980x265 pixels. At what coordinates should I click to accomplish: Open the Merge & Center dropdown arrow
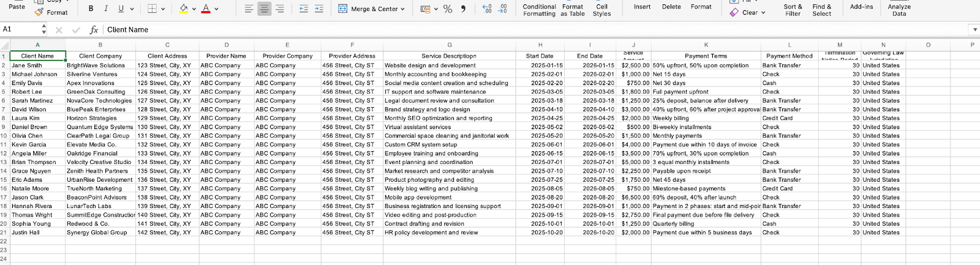(x=402, y=9)
